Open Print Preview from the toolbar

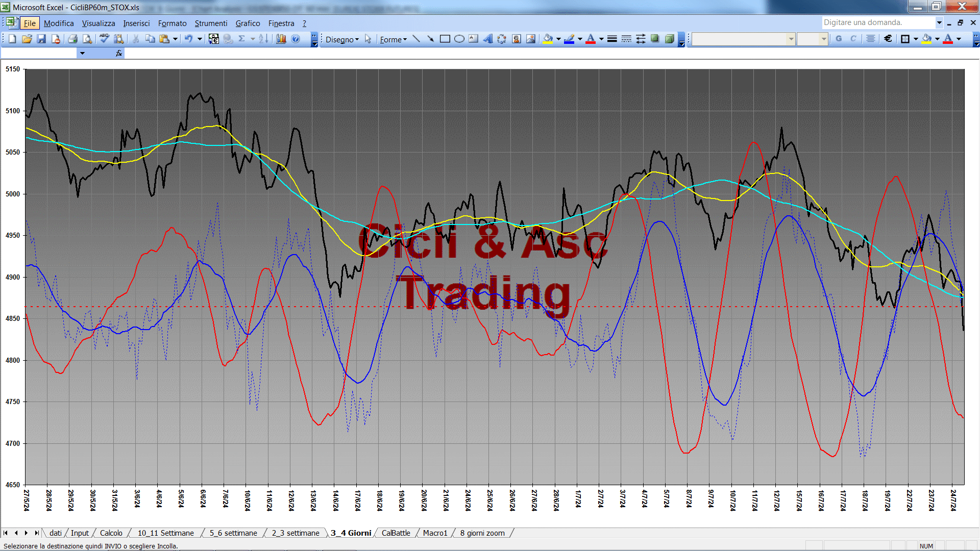pyautogui.click(x=87, y=39)
